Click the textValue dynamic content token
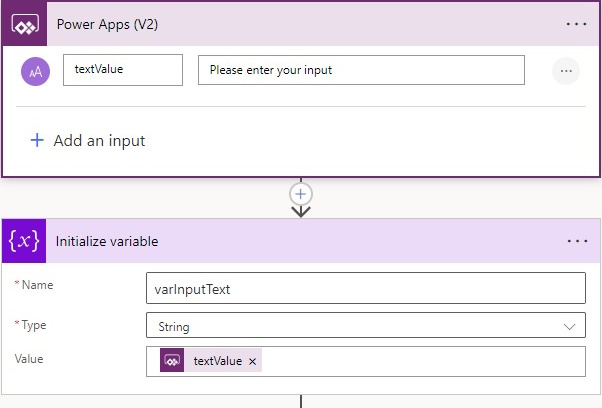 click(x=211, y=360)
